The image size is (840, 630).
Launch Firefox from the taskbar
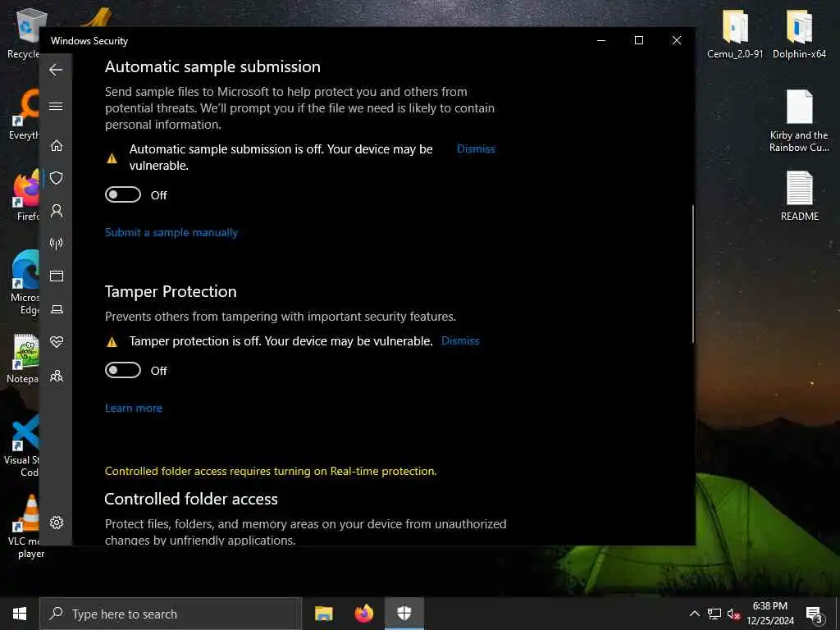coord(363,614)
